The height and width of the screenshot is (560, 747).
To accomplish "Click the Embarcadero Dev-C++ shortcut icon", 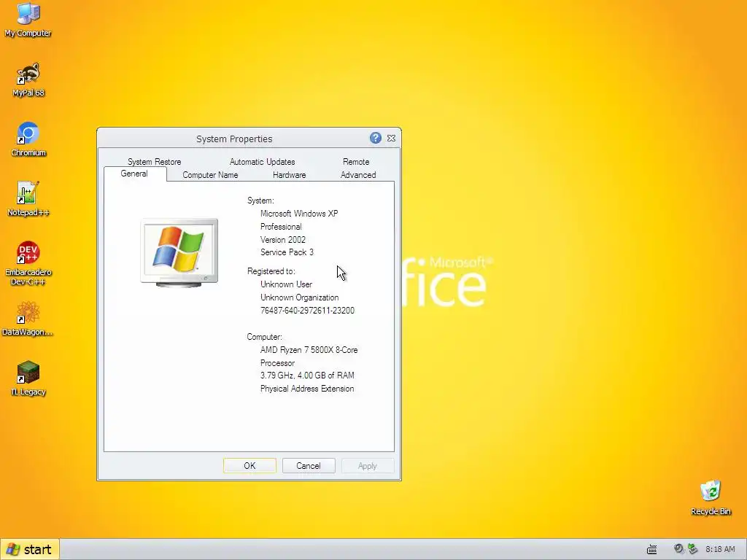I will coord(28,262).
